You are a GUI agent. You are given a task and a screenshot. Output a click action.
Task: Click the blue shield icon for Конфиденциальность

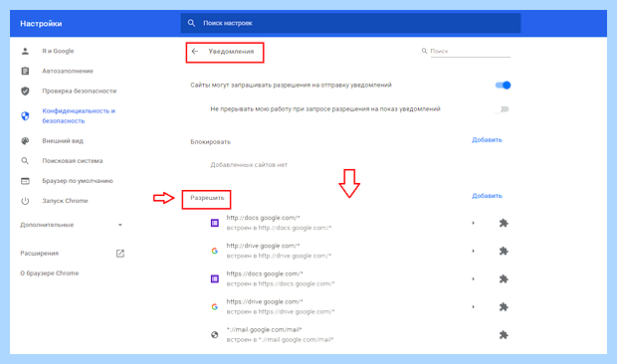click(x=25, y=116)
